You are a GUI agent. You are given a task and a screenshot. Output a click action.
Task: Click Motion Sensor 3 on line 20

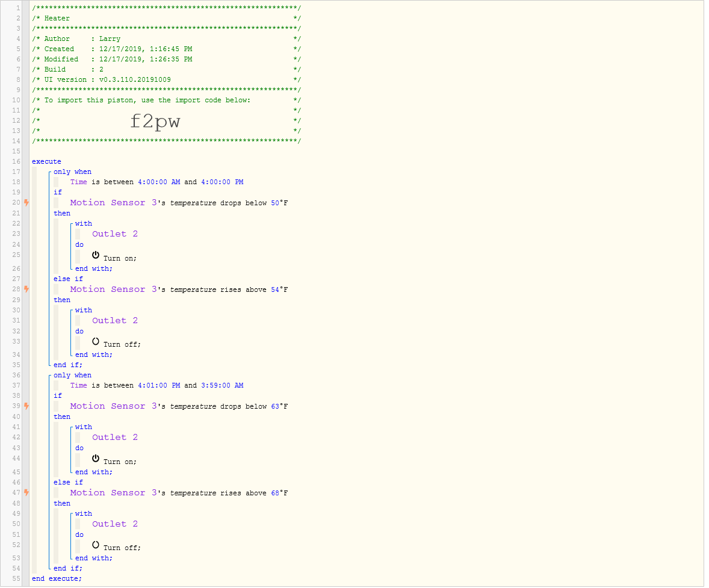(114, 203)
